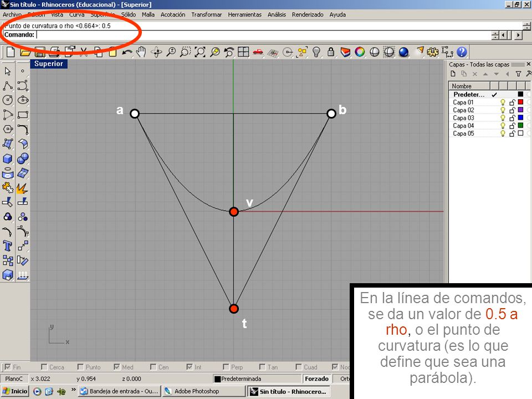Image resolution: width=532 pixels, height=399 pixels.
Task: Select the Box solid tool
Action: (x=8, y=159)
